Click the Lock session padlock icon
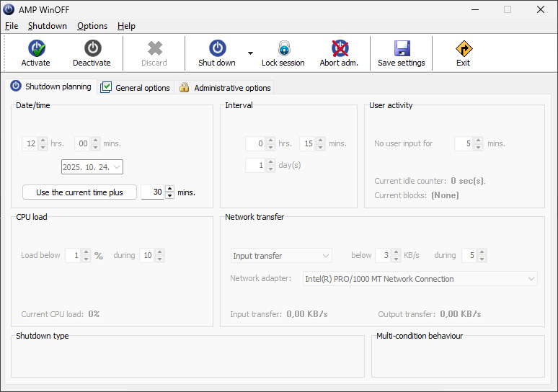This screenshot has width=558, height=392. pyautogui.click(x=283, y=48)
